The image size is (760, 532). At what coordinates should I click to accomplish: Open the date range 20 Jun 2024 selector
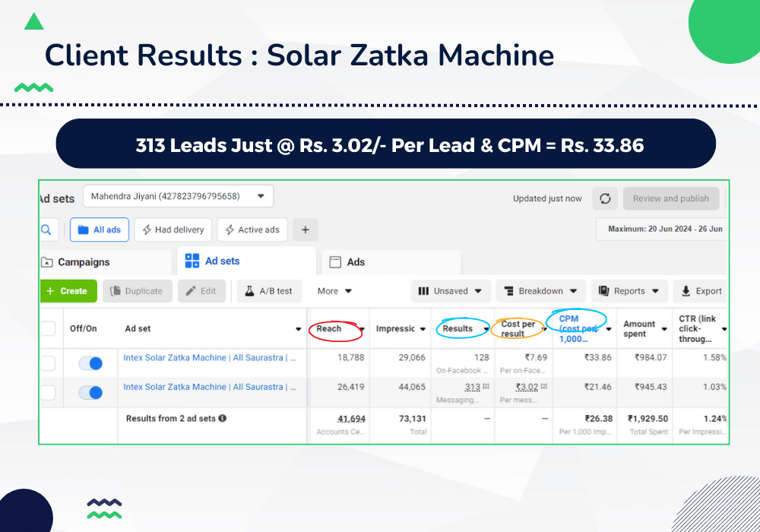pos(664,229)
